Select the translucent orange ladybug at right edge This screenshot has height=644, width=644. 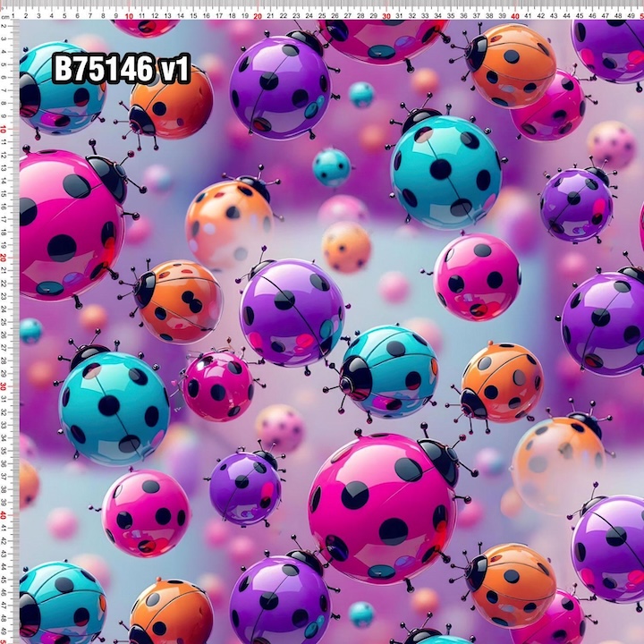pos(559,463)
